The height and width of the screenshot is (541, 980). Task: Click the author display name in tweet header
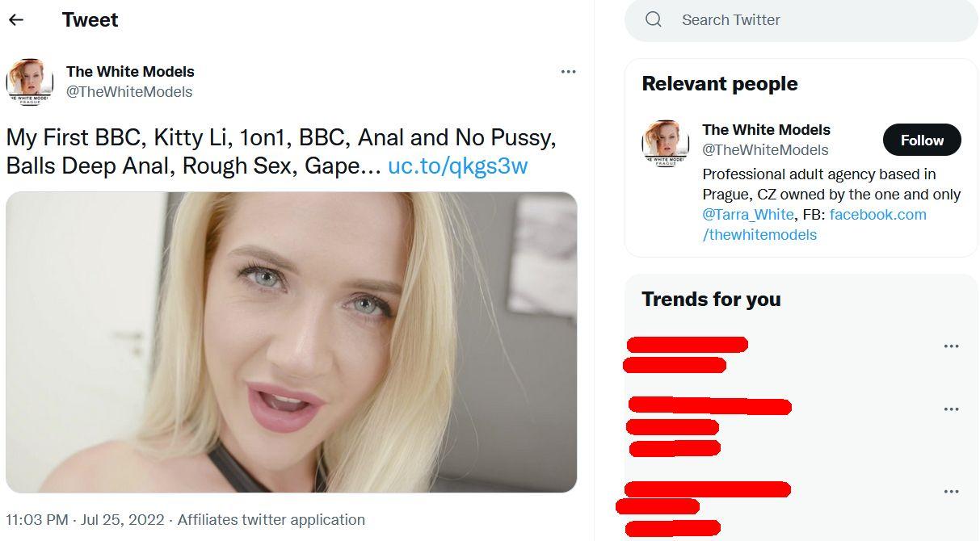pos(130,72)
